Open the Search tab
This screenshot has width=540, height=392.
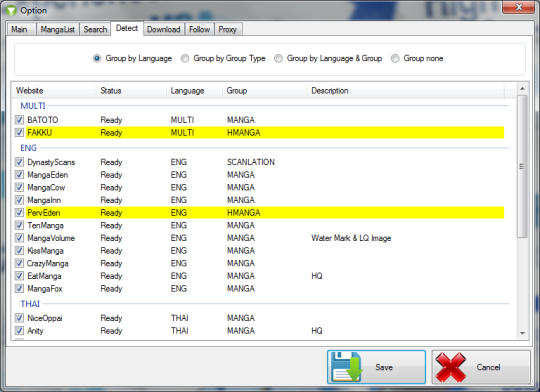(x=95, y=30)
